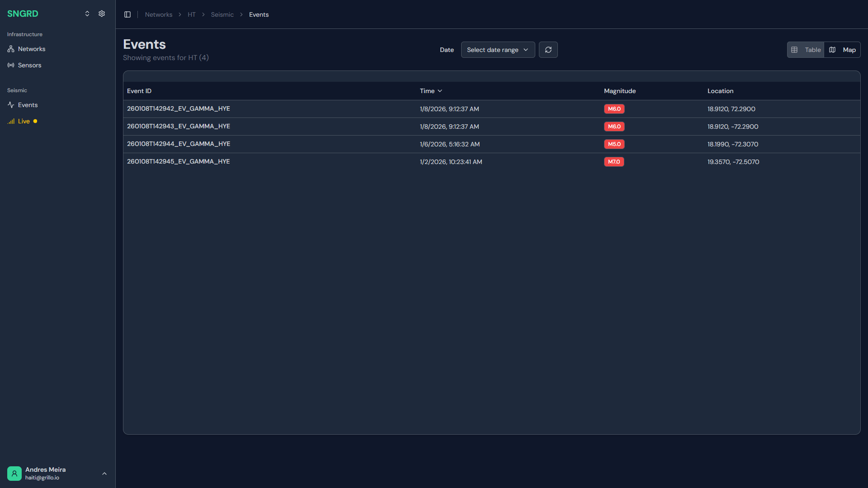
Task: Select the Sensors sidebar item
Action: [29, 65]
